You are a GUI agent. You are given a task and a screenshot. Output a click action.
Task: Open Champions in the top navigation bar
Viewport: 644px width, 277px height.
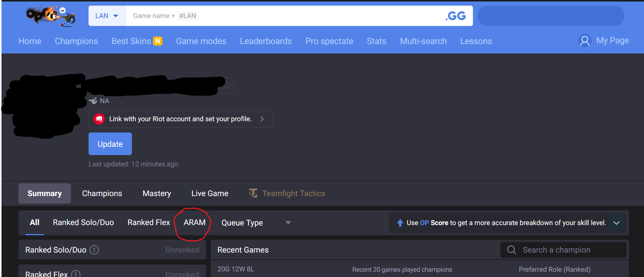pos(76,41)
